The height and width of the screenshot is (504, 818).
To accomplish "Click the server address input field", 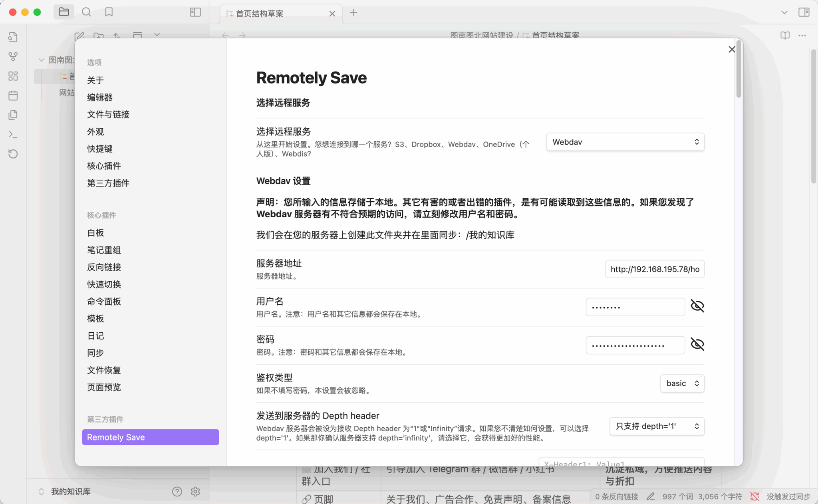I will coord(655,269).
